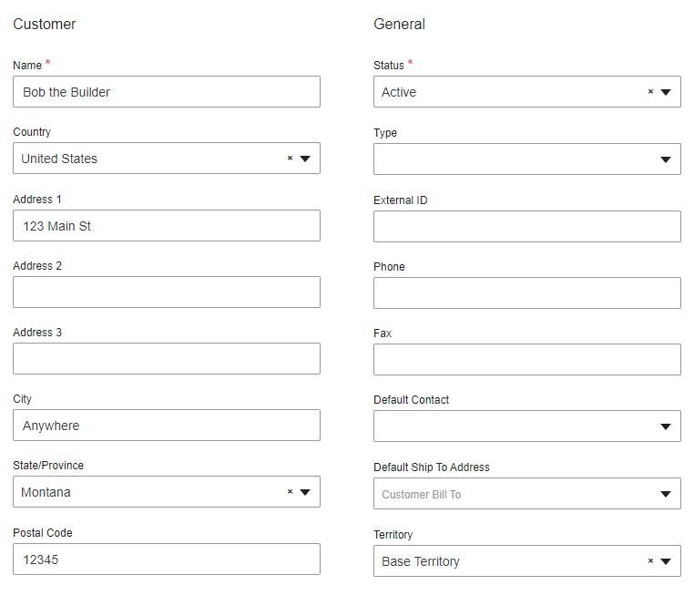The width and height of the screenshot is (694, 616).
Task: Expand the Type dropdown
Action: pos(666,159)
